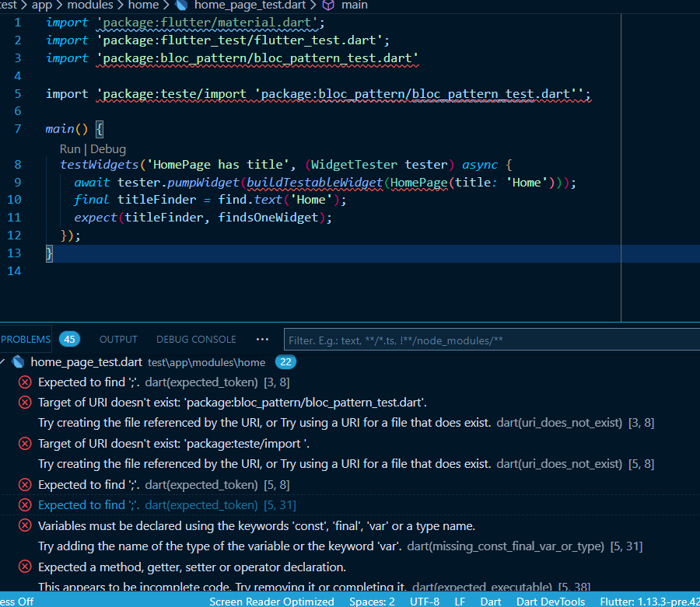Click error icon for 'Expected a method' error
This screenshot has width=700, height=607.
point(25,567)
